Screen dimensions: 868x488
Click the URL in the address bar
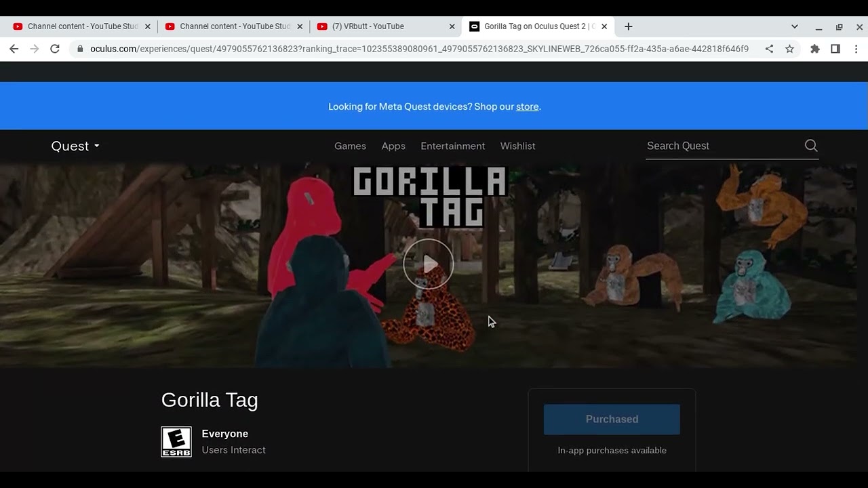[419, 49]
